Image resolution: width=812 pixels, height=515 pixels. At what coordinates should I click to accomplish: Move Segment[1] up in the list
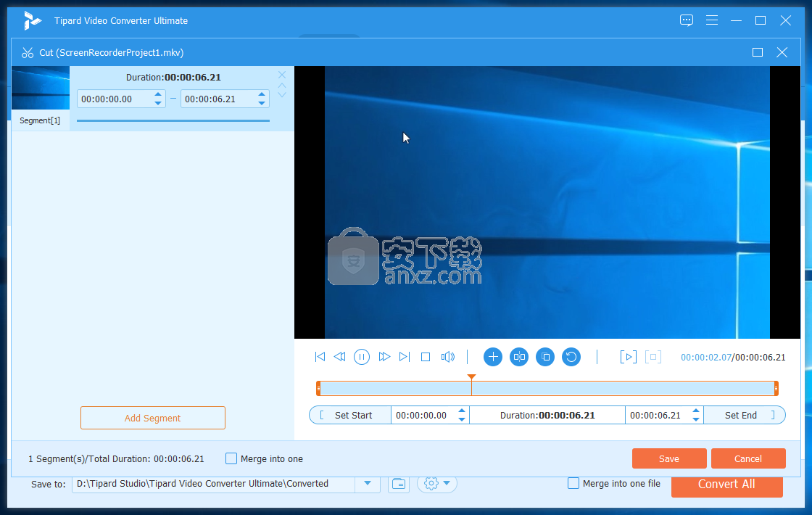click(x=282, y=85)
